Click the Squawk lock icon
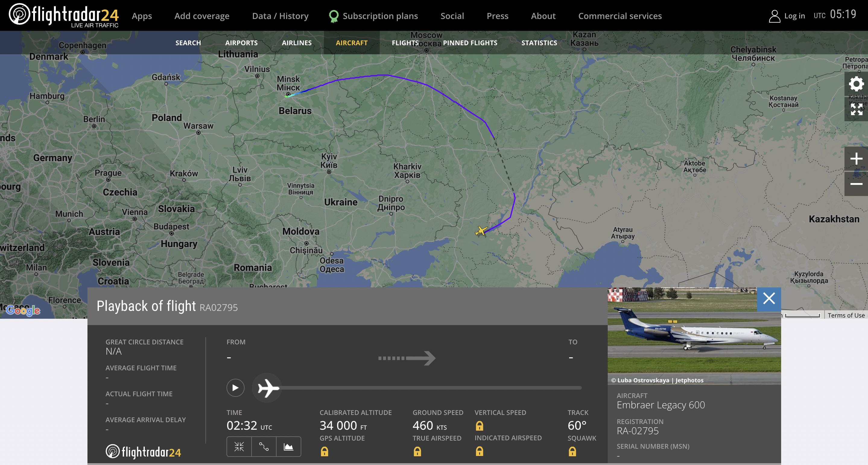The height and width of the screenshot is (465, 868). click(572, 451)
